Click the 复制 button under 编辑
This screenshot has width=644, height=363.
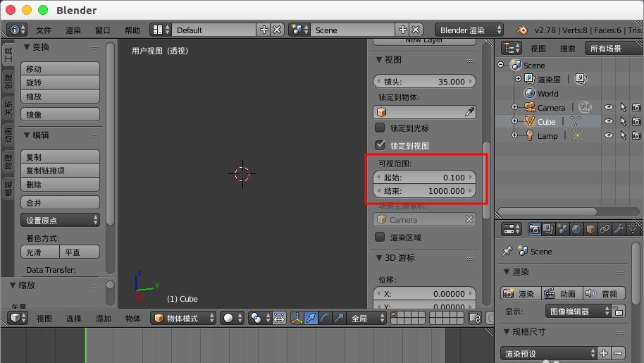[x=60, y=157]
